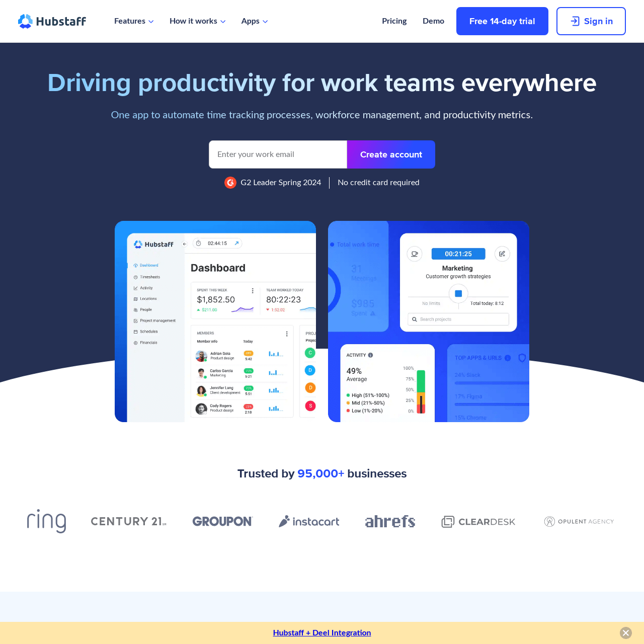
Task: Start the Free 14-day trial
Action: click(502, 21)
